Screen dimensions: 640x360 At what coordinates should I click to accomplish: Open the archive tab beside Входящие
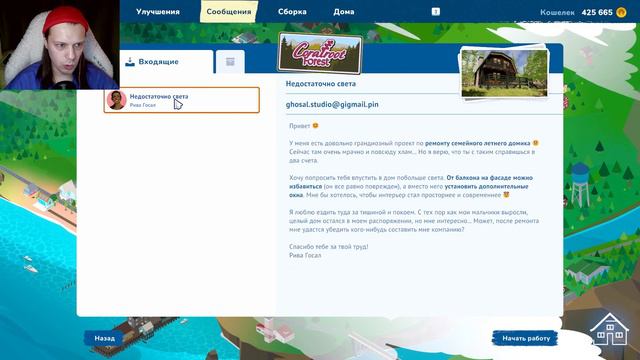click(x=230, y=62)
